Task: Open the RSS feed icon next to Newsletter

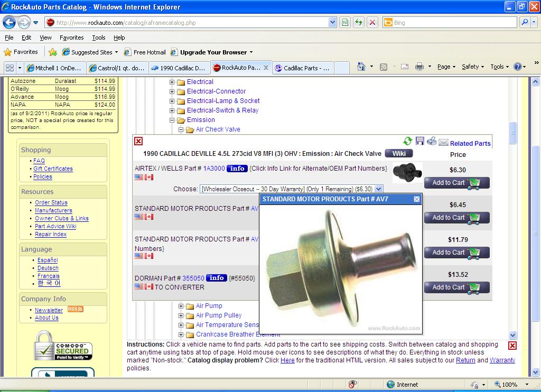Action: [x=75, y=309]
